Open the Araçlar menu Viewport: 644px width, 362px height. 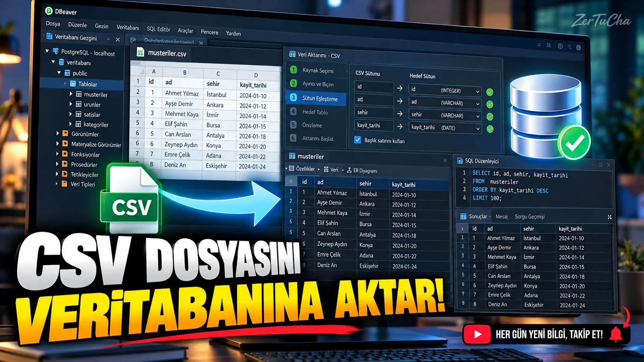point(185,30)
